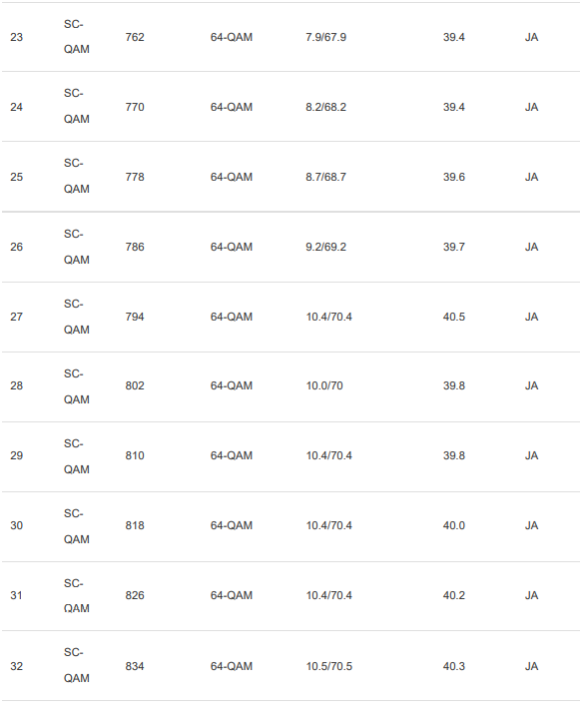
Task: Select SNR value 40.0 in row 30
Action: pos(454,525)
